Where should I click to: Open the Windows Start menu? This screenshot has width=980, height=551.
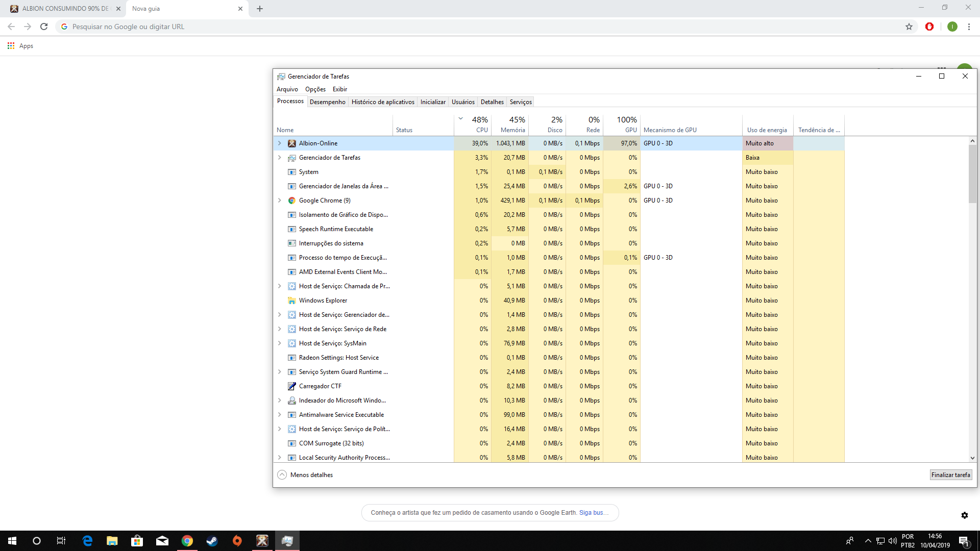pos(12,541)
